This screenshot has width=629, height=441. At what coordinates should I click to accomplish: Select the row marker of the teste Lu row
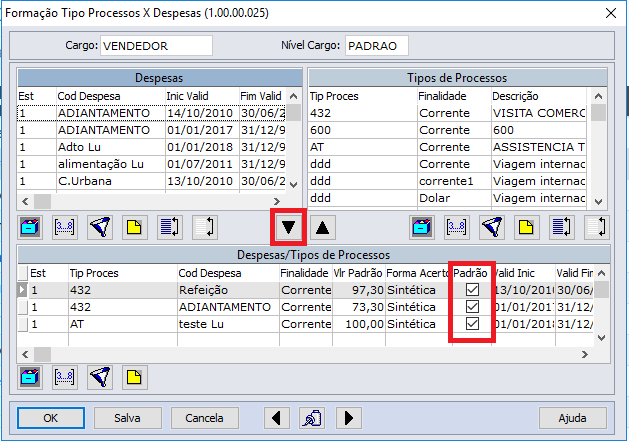tap(22, 324)
